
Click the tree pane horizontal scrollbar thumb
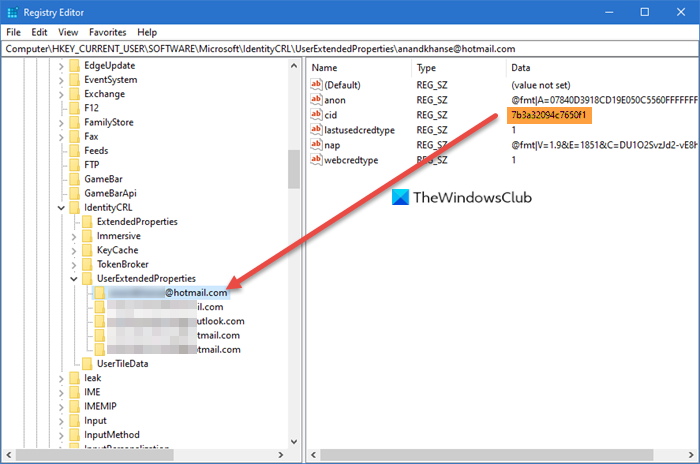point(95,455)
